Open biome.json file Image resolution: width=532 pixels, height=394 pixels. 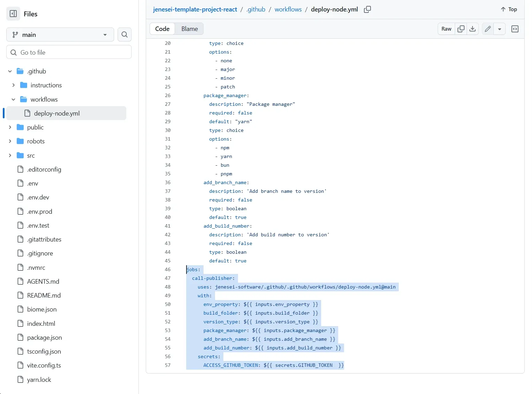pyautogui.click(x=42, y=309)
